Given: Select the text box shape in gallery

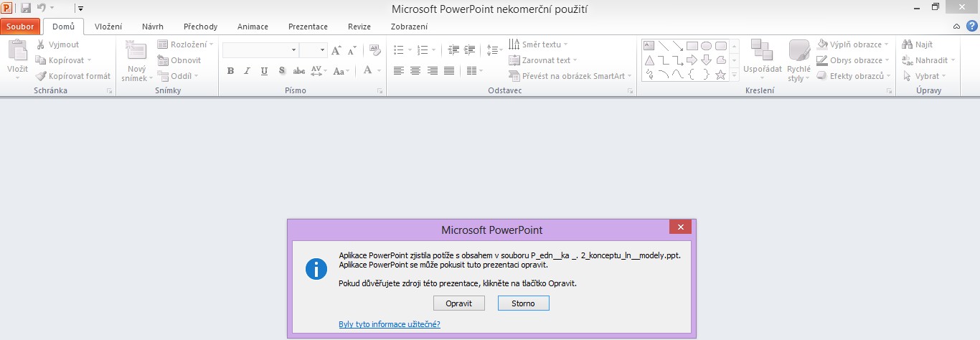Looking at the screenshot, I should pyautogui.click(x=649, y=46).
